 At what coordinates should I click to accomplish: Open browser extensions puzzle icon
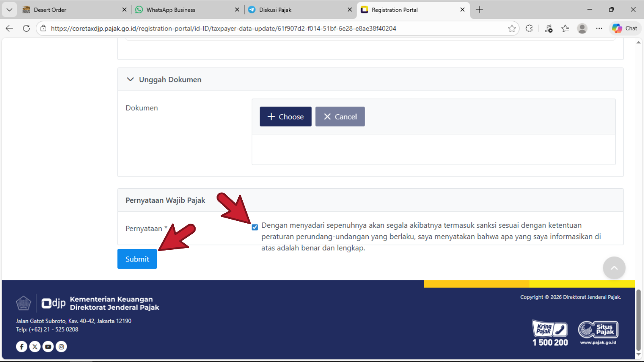tap(529, 29)
